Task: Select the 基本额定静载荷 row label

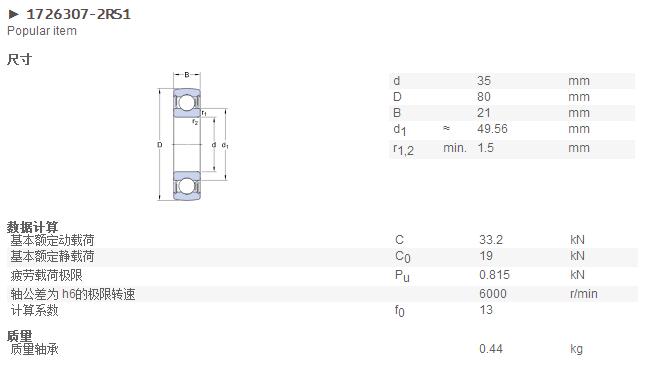Action: click(x=52, y=256)
